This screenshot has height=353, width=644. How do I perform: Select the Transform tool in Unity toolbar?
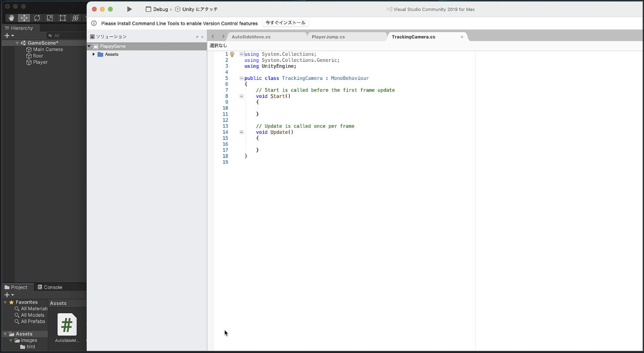coord(76,18)
